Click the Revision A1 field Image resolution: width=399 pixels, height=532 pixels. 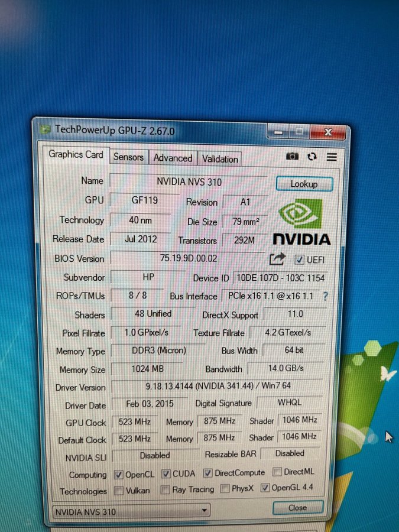coord(245,202)
